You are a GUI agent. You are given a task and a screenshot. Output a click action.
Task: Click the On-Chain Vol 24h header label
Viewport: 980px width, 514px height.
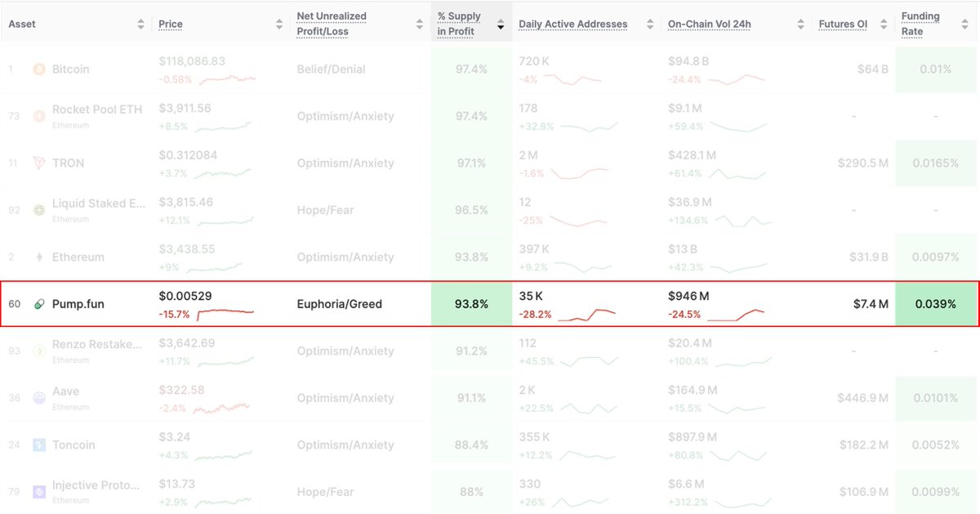tap(710, 25)
